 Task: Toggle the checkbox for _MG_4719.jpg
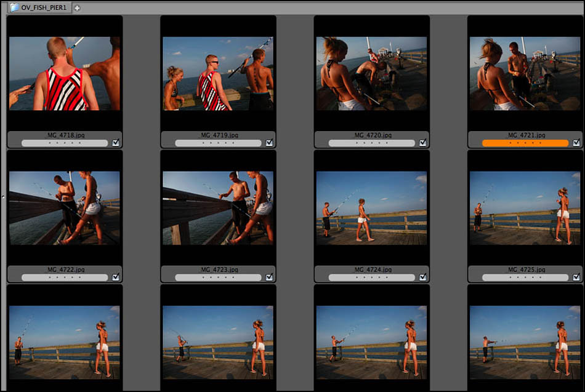(269, 143)
